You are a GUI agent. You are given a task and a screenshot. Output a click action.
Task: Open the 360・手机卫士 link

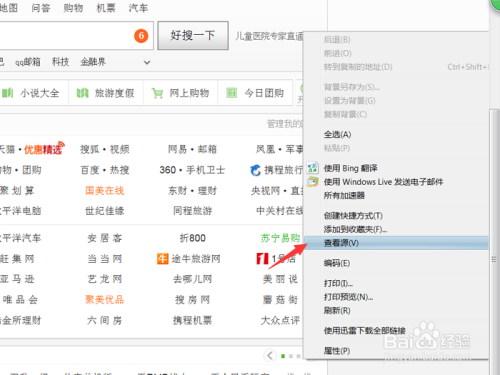click(192, 170)
